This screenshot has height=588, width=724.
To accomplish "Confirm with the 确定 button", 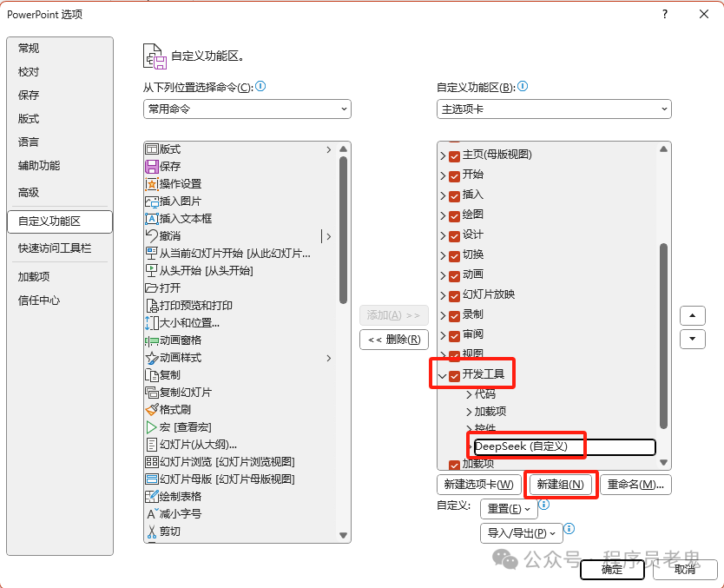I will tap(612, 570).
